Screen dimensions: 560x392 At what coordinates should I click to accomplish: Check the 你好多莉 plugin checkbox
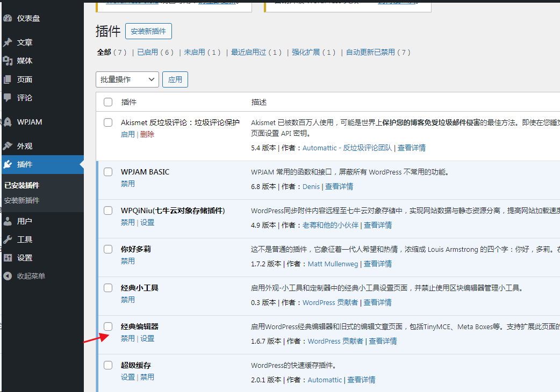pyautogui.click(x=108, y=249)
